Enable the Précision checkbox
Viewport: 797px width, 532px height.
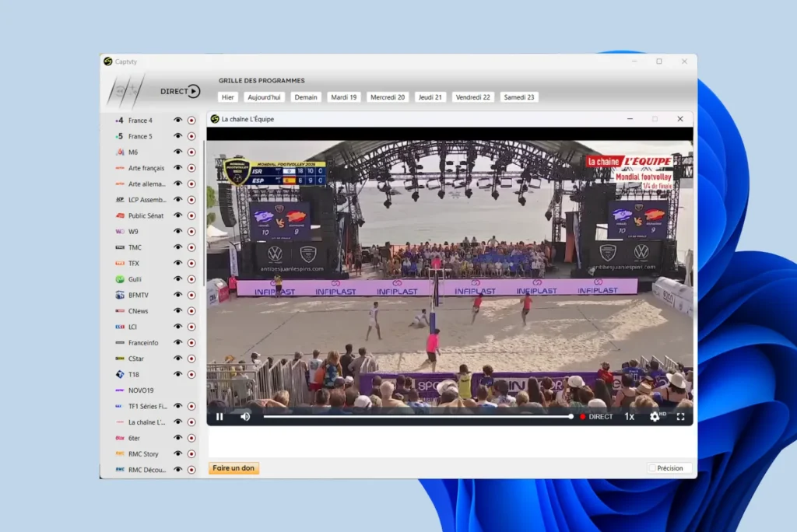coord(652,468)
